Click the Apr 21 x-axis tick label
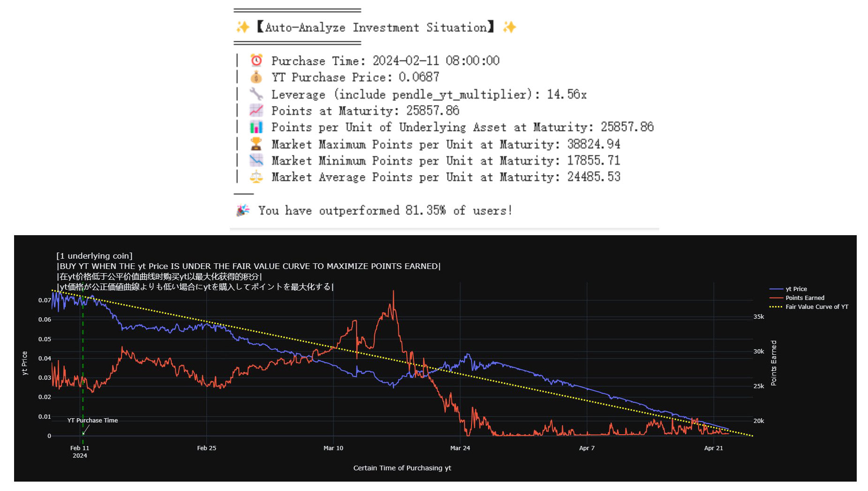The width and height of the screenshot is (868, 491). click(713, 448)
